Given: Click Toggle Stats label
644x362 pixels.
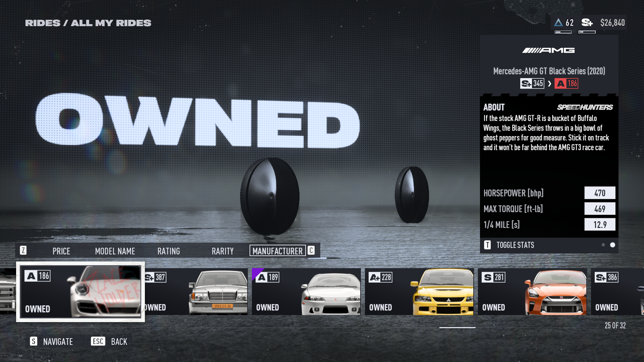Looking at the screenshot, I should pyautogui.click(x=516, y=245).
